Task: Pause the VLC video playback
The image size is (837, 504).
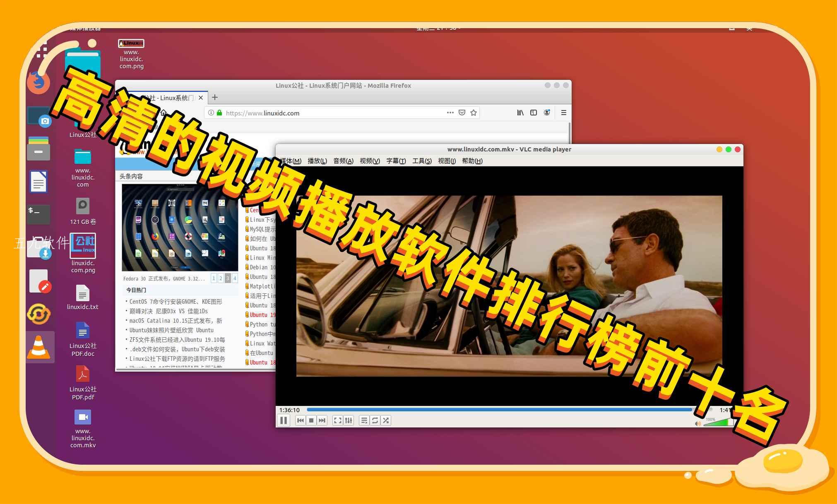Action: 284,420
